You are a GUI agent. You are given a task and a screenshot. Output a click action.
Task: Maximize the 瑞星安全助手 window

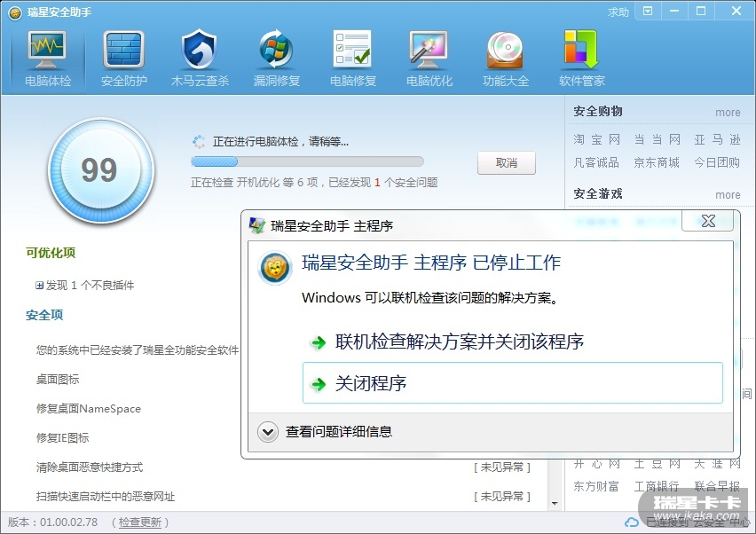(x=701, y=11)
